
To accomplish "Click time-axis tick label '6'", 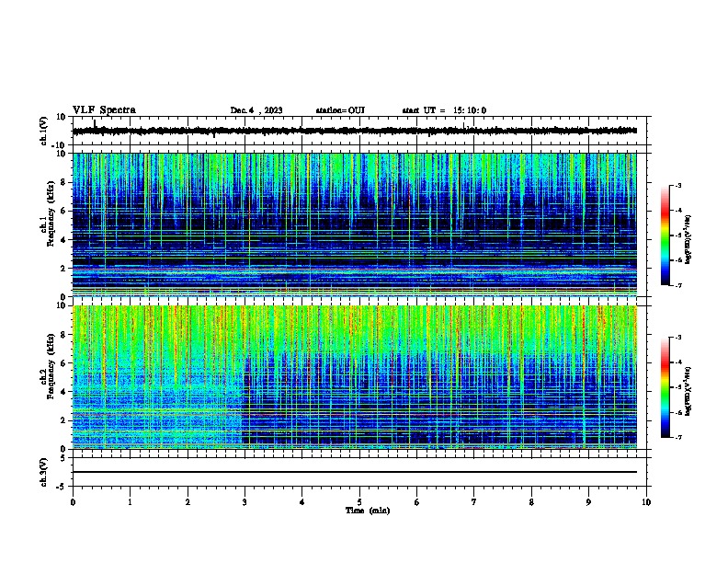I will [417, 502].
